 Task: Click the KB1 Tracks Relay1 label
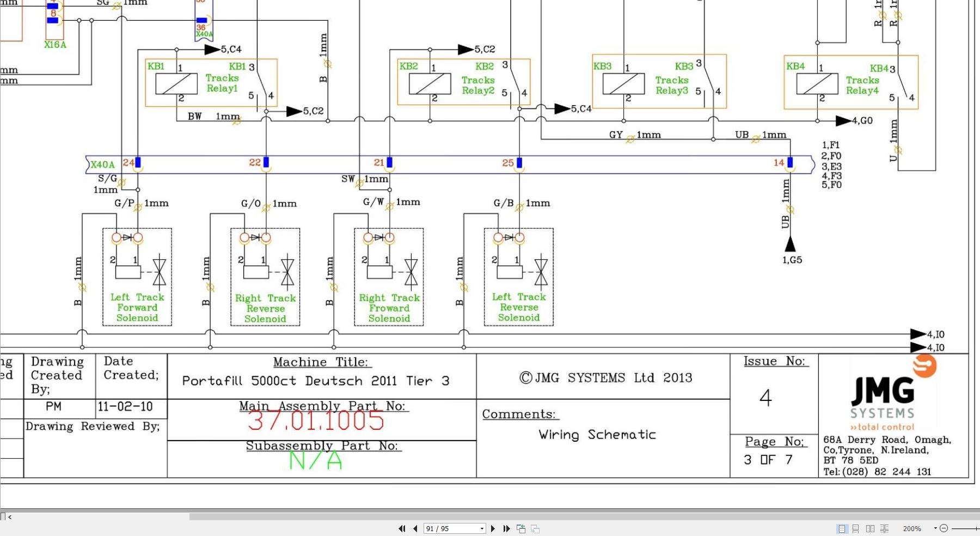222,83
